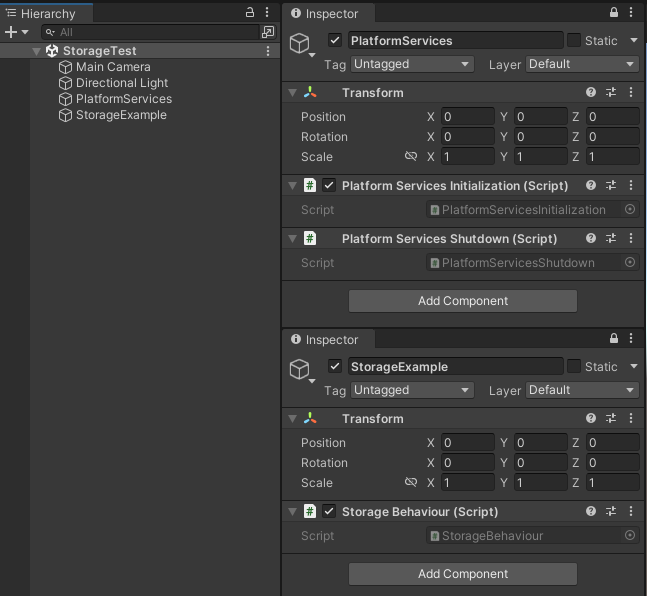Viewport: 647px width, 596px height.
Task: Open help for PlatformServices Transform
Action: point(591,92)
